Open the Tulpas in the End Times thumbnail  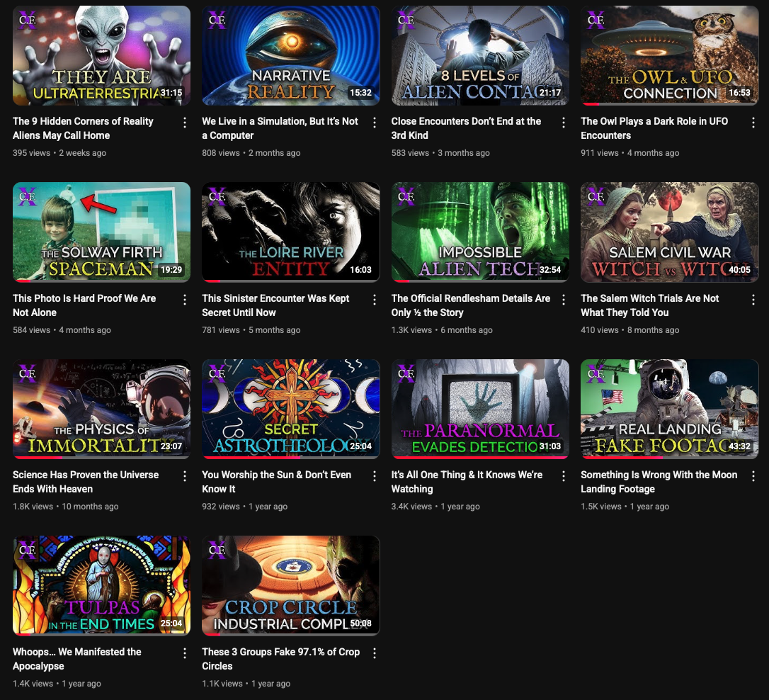coord(101,586)
